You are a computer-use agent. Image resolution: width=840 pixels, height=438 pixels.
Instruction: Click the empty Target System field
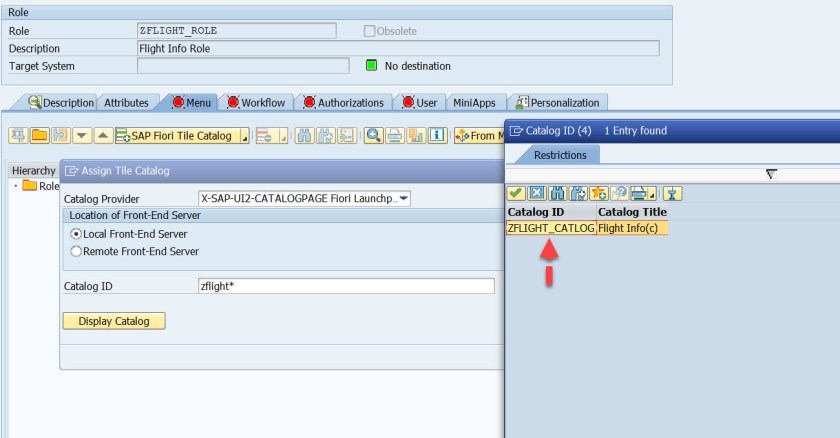coord(243,66)
